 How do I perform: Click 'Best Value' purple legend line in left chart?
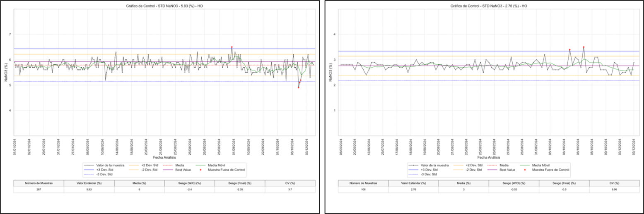(x=166, y=170)
